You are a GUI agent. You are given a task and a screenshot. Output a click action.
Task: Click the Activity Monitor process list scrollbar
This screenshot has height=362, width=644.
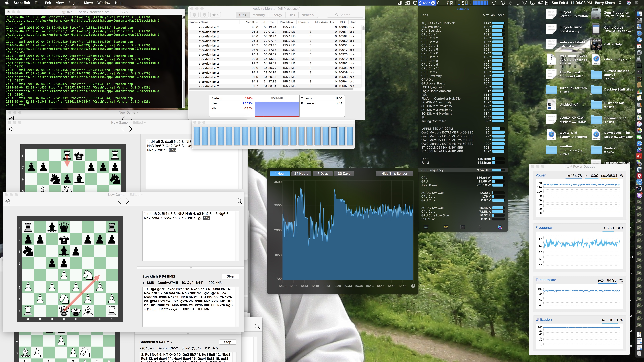(363, 28)
